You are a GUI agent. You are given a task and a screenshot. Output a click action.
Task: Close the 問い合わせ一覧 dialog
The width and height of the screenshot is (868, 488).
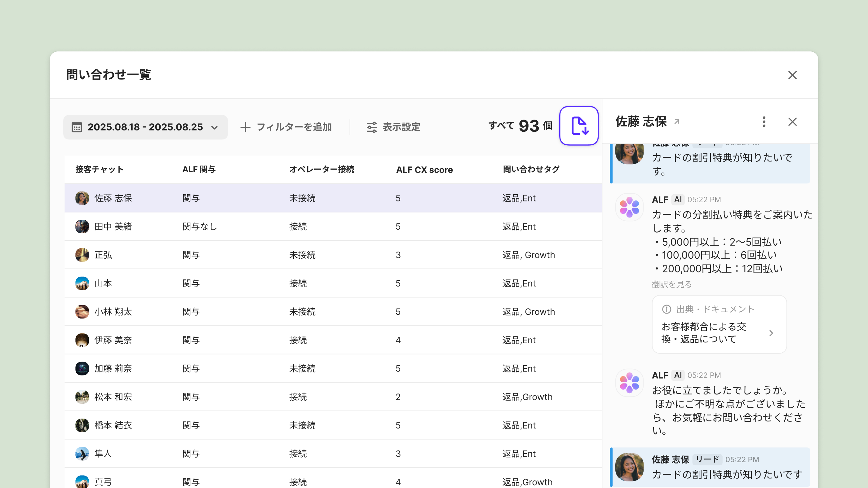(793, 75)
